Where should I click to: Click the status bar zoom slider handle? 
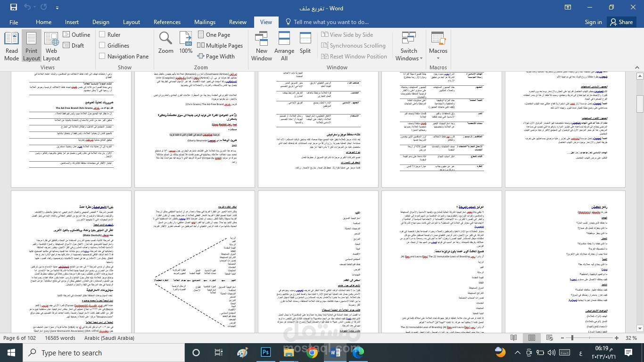click(572, 338)
